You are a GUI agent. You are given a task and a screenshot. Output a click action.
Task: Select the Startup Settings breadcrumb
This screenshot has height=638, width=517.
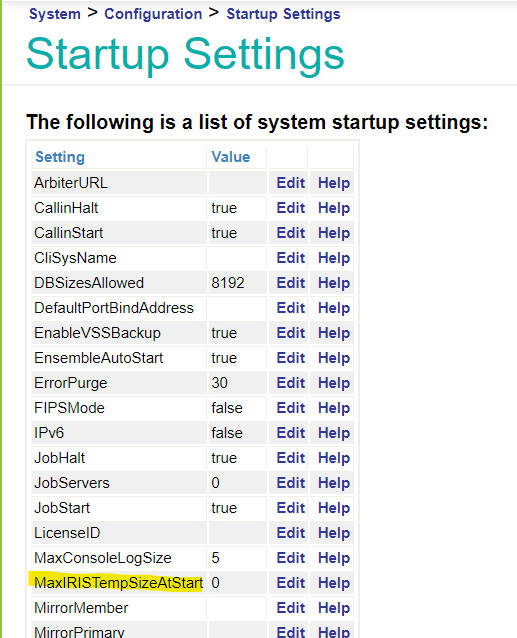click(284, 14)
